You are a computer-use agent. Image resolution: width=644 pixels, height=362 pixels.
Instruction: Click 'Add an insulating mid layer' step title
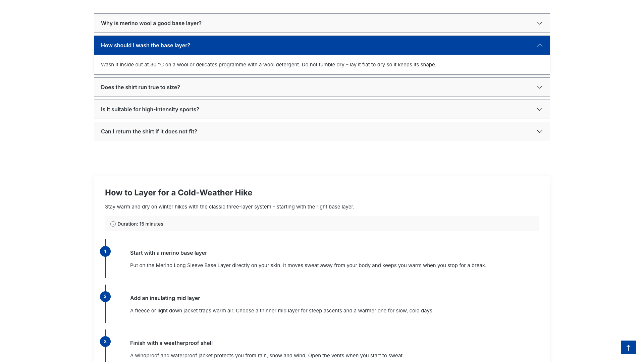coord(165,298)
